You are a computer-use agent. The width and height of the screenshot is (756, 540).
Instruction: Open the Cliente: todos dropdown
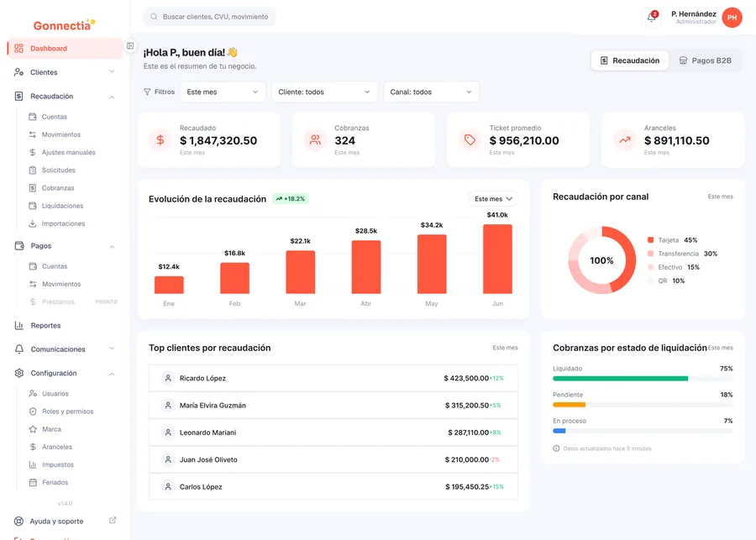click(x=324, y=92)
